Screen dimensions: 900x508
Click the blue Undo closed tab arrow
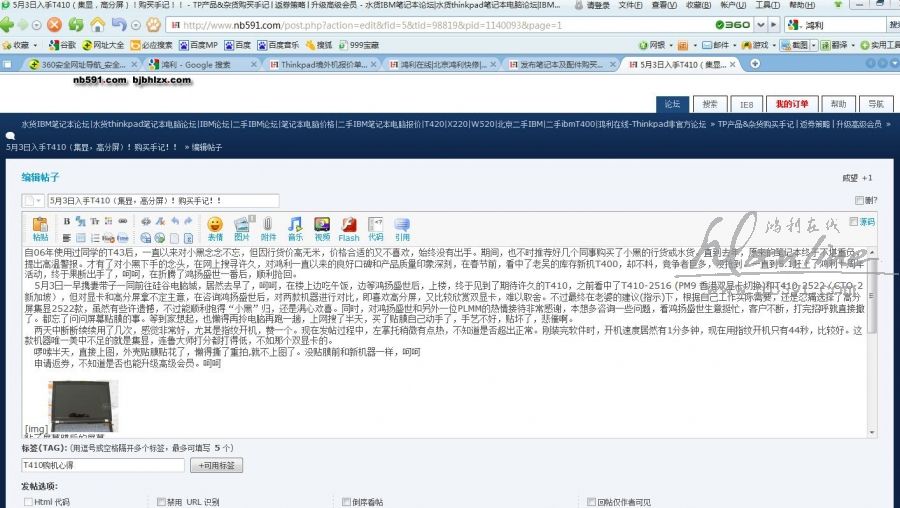point(119,25)
